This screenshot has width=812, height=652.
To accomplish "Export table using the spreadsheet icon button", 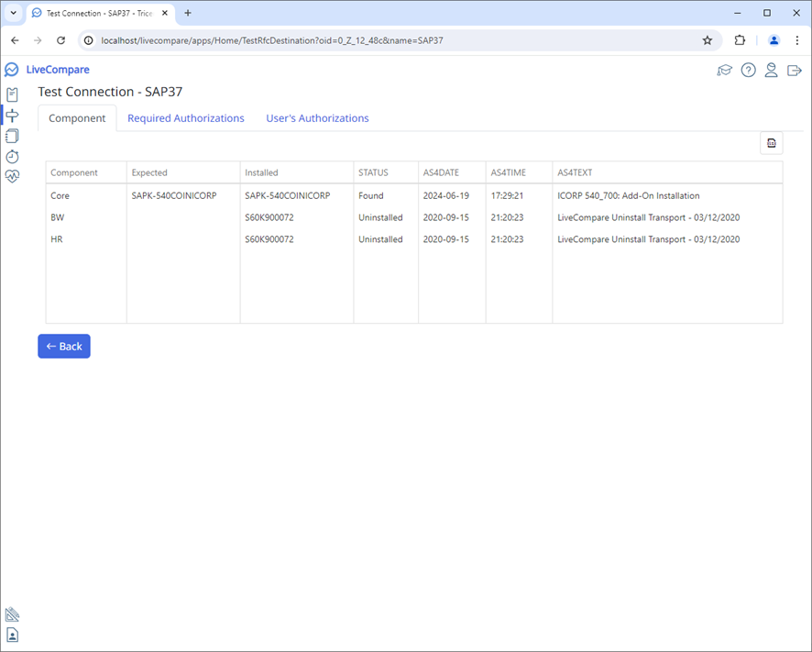I will click(x=771, y=143).
